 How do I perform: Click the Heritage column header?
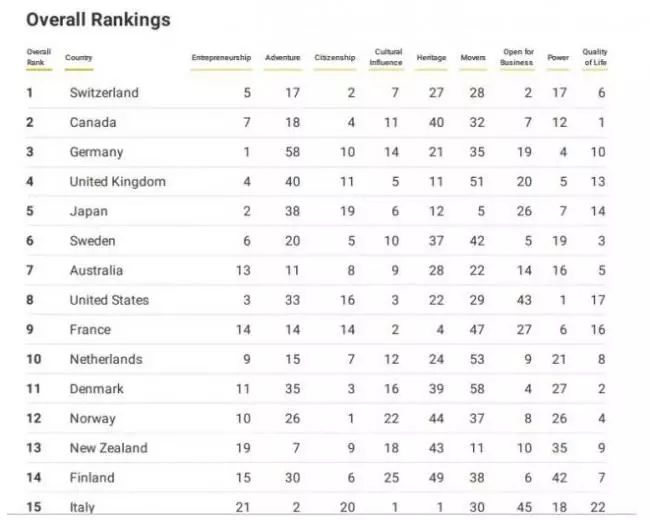pos(431,58)
